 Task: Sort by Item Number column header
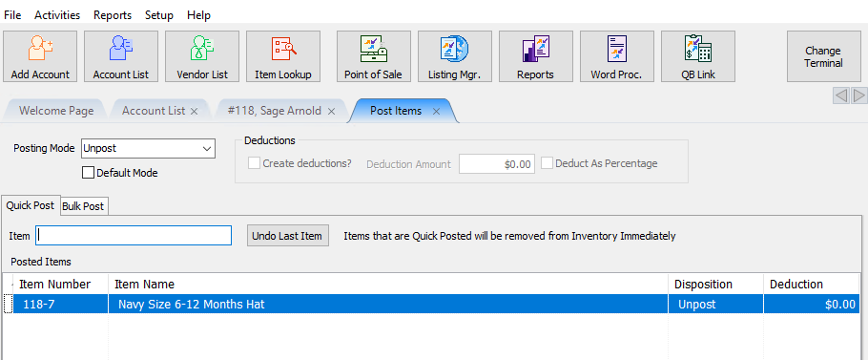(60, 285)
